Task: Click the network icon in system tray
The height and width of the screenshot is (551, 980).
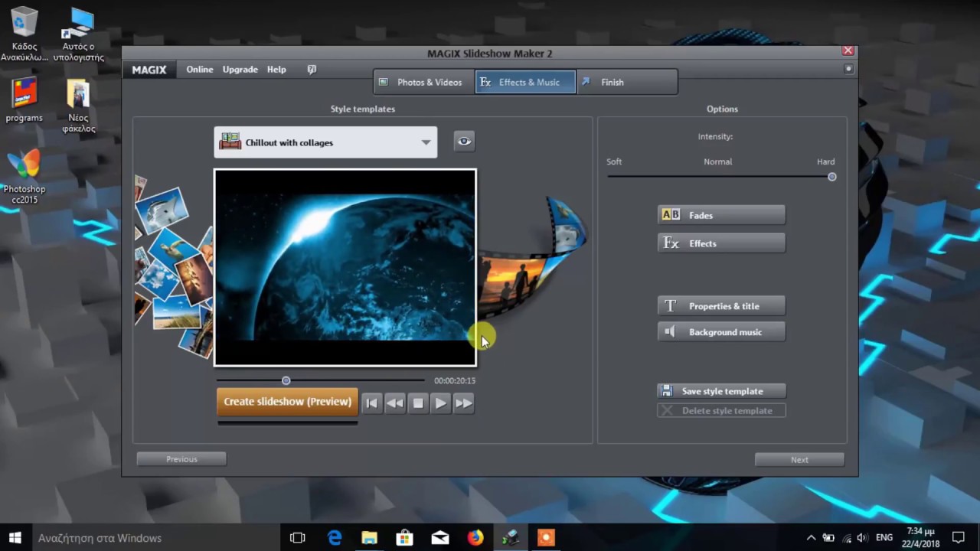Action: point(846,537)
